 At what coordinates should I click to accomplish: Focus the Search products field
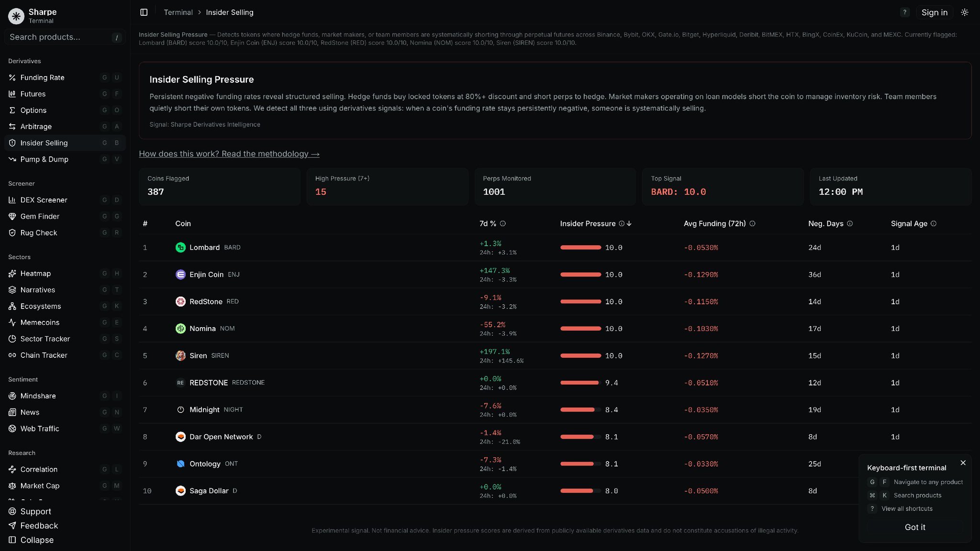point(65,37)
